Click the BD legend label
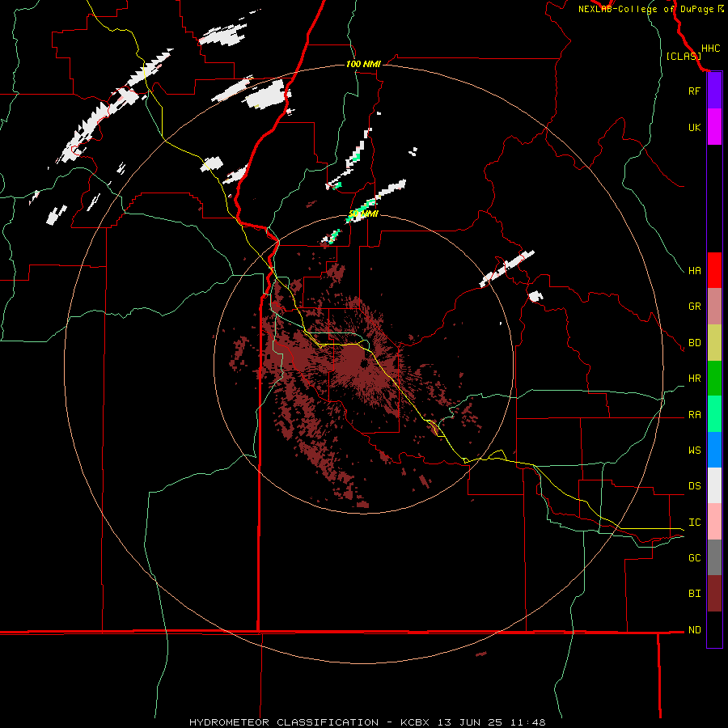 694,343
